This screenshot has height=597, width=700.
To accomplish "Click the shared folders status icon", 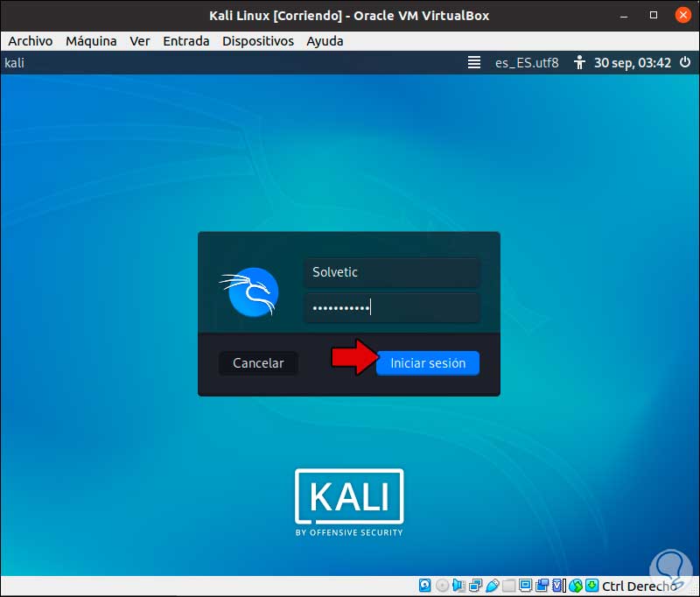I will coord(508,586).
